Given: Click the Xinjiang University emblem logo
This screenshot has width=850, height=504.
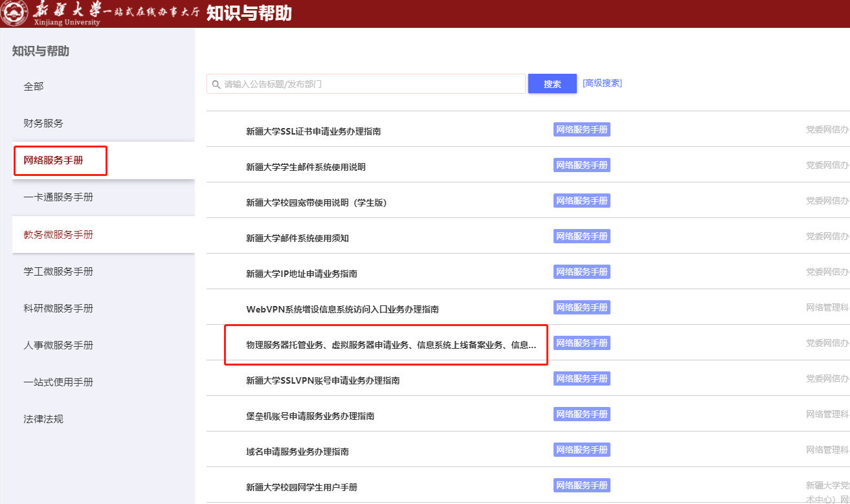Looking at the screenshot, I should 14,14.
